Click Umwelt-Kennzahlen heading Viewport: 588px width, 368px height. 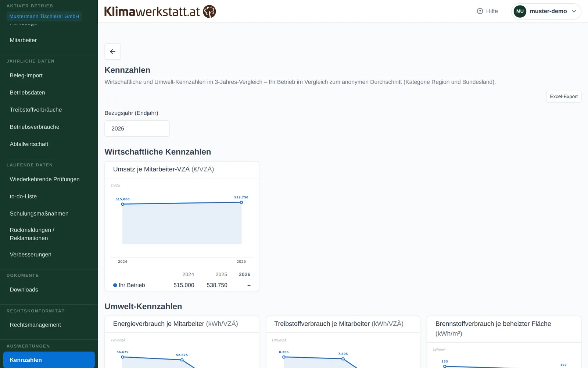(x=143, y=307)
